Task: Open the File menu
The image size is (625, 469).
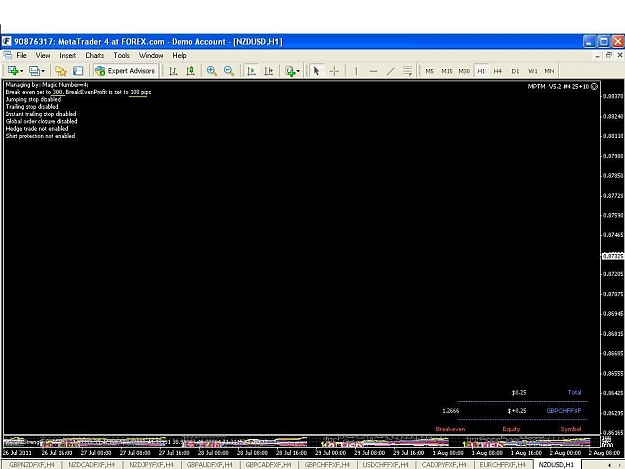Action: pos(22,55)
